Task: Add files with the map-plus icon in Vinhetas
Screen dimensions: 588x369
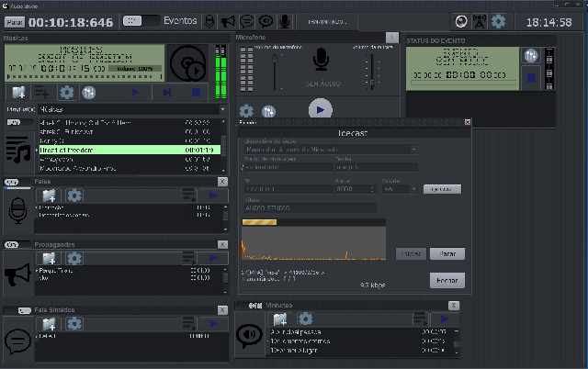Action: [x=280, y=319]
